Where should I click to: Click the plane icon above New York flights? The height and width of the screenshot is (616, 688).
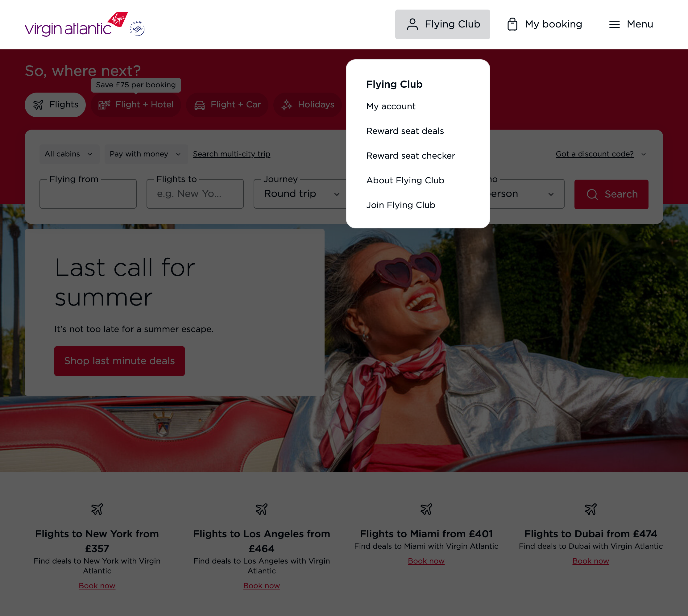pyautogui.click(x=97, y=509)
